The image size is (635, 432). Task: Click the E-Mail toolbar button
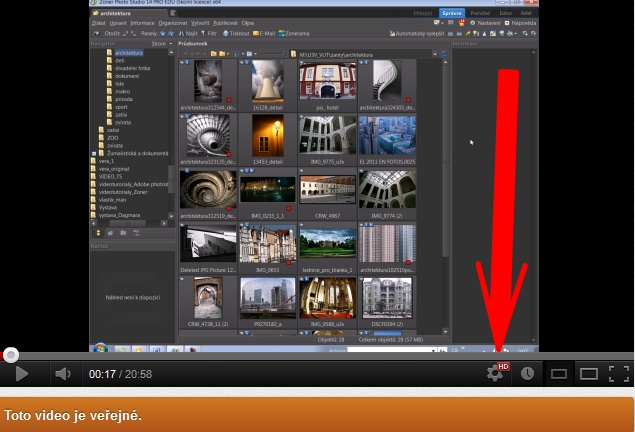pyautogui.click(x=266, y=33)
